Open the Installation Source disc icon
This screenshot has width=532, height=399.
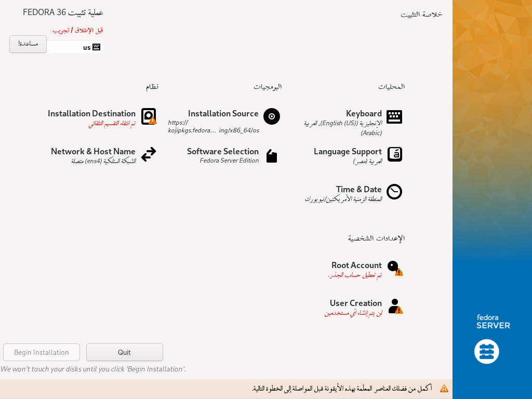(271, 116)
